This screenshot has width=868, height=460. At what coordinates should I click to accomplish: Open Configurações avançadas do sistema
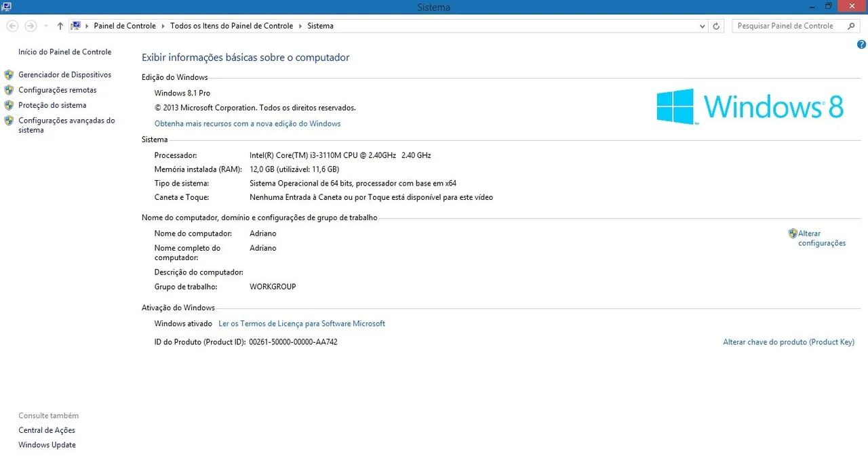pos(66,125)
